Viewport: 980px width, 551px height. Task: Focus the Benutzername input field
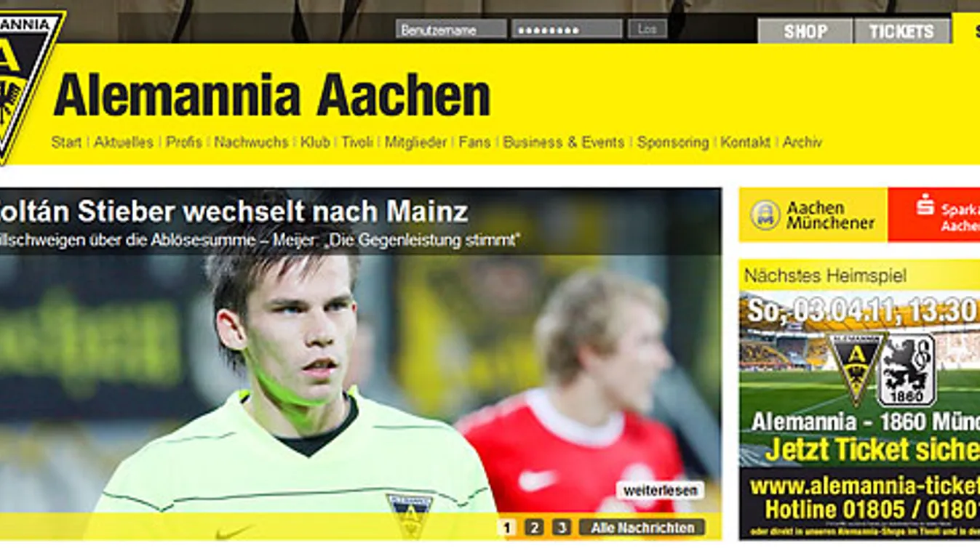(451, 29)
